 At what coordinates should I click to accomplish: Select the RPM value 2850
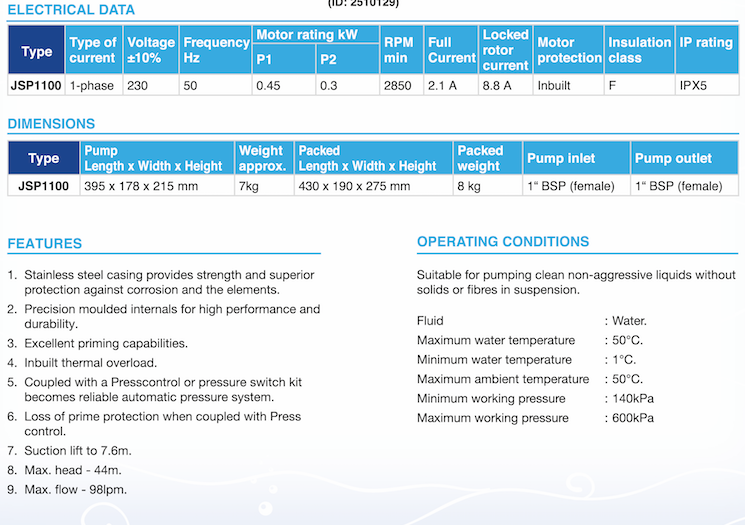click(x=401, y=86)
